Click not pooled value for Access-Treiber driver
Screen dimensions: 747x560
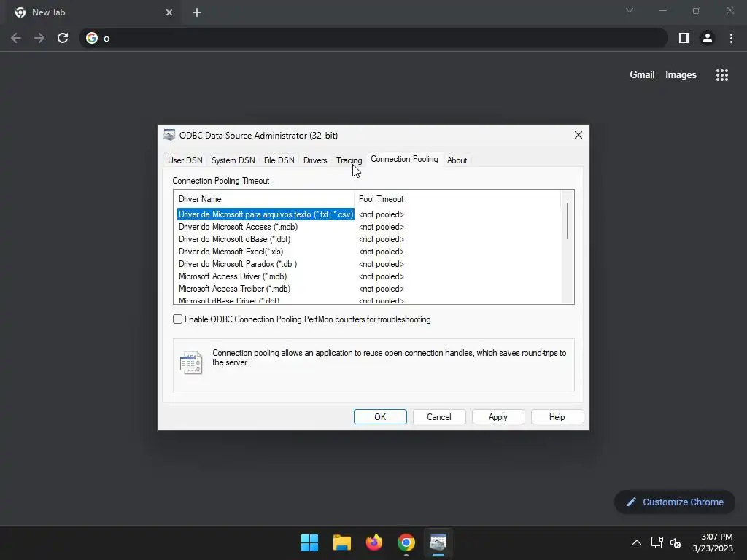point(381,289)
